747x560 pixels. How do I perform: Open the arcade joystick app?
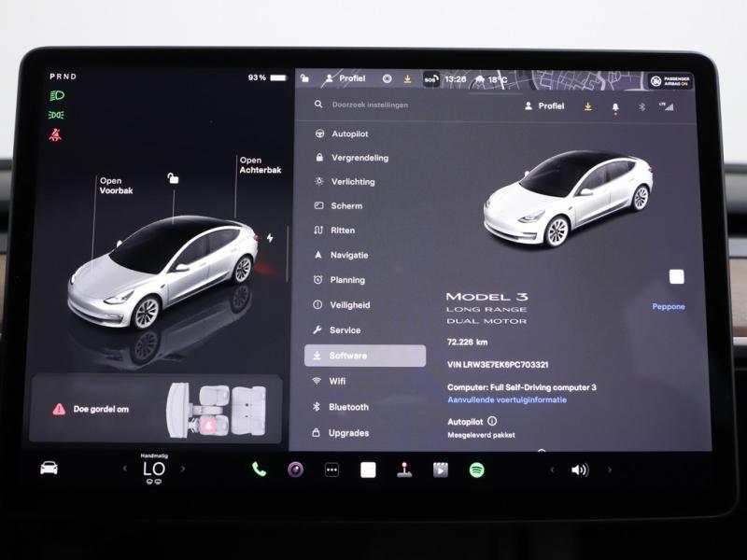(404, 470)
